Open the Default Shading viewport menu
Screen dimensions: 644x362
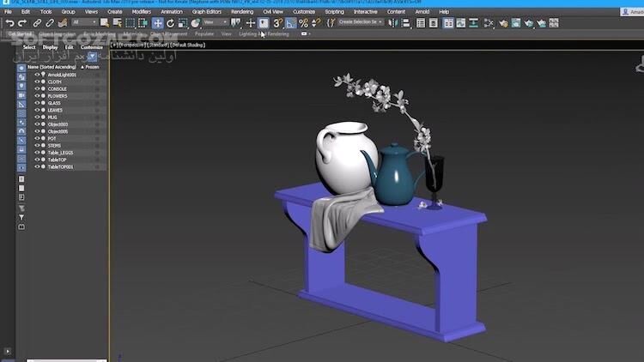(188, 45)
